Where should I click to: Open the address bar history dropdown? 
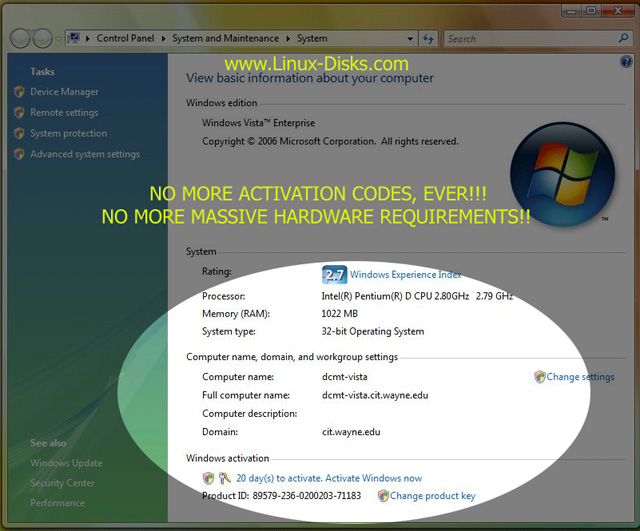point(410,39)
